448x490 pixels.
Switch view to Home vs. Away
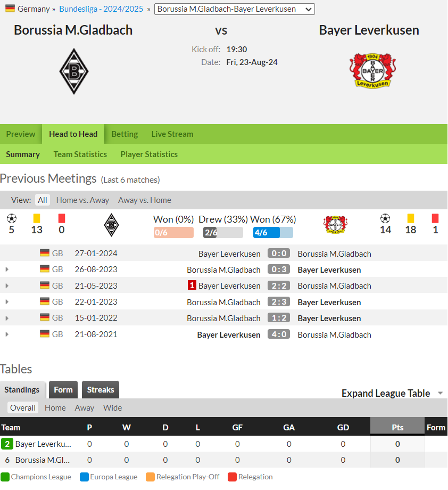pos(82,200)
